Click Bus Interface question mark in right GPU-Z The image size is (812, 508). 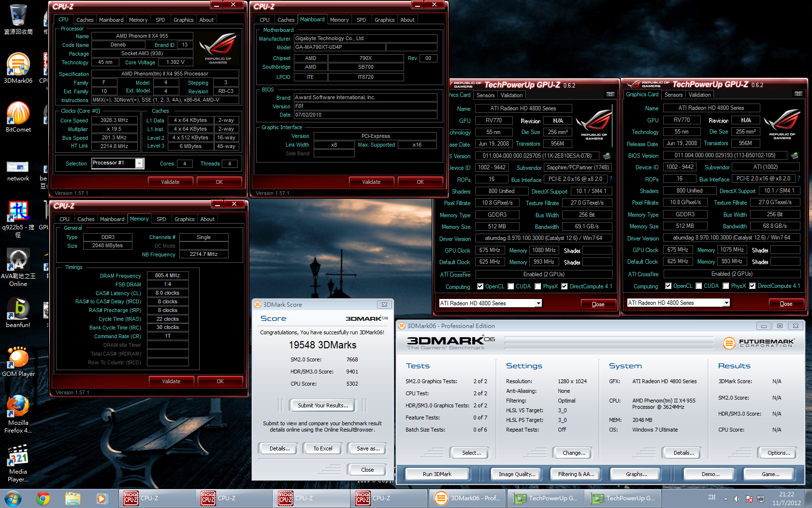pyautogui.click(x=798, y=179)
